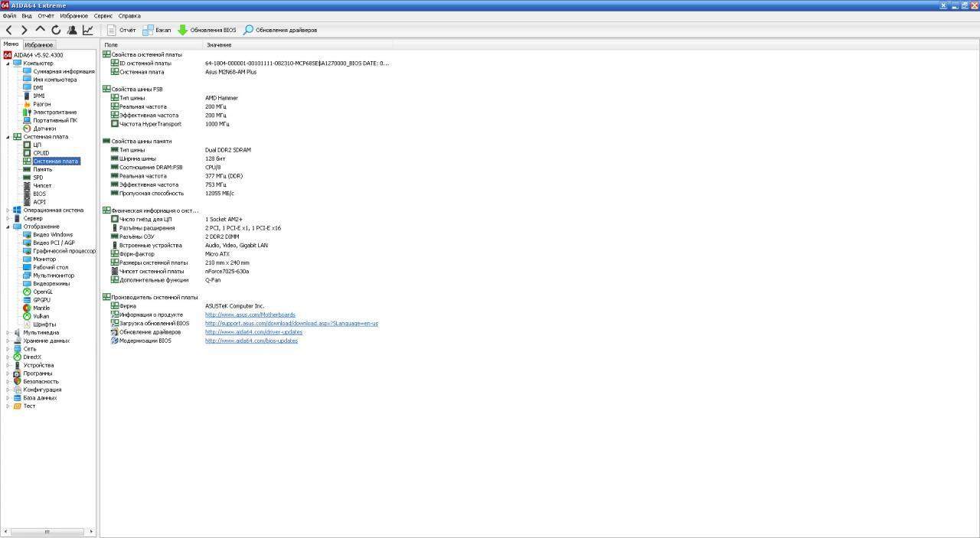The width and height of the screenshot is (980, 538).
Task: Select Графический процессор in the tree
Action: 64,251
